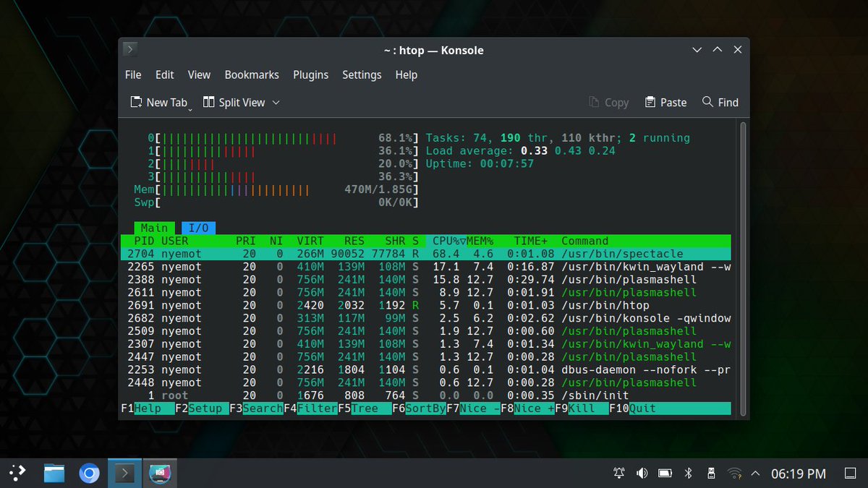Screen dimensions: 868x488
Task: Sort by the MEM% column header
Action: [x=480, y=241]
